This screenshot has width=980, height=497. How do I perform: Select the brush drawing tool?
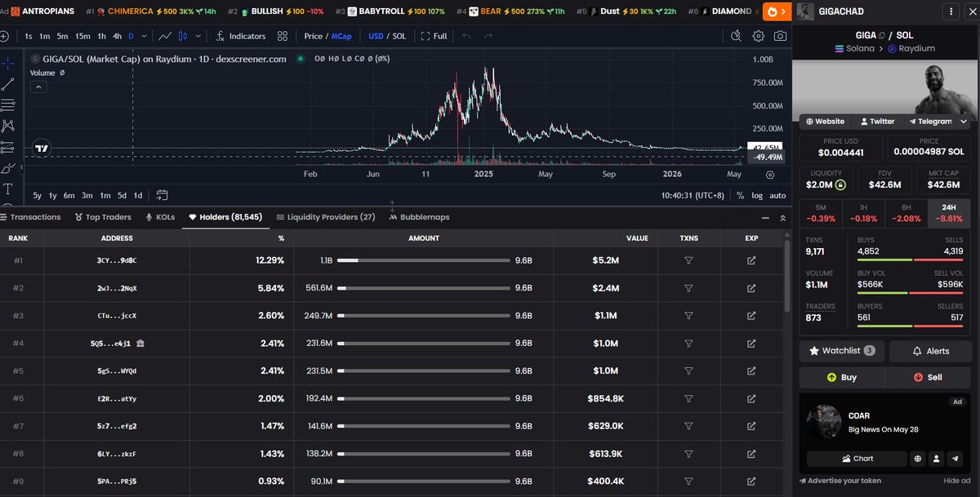pyautogui.click(x=8, y=168)
